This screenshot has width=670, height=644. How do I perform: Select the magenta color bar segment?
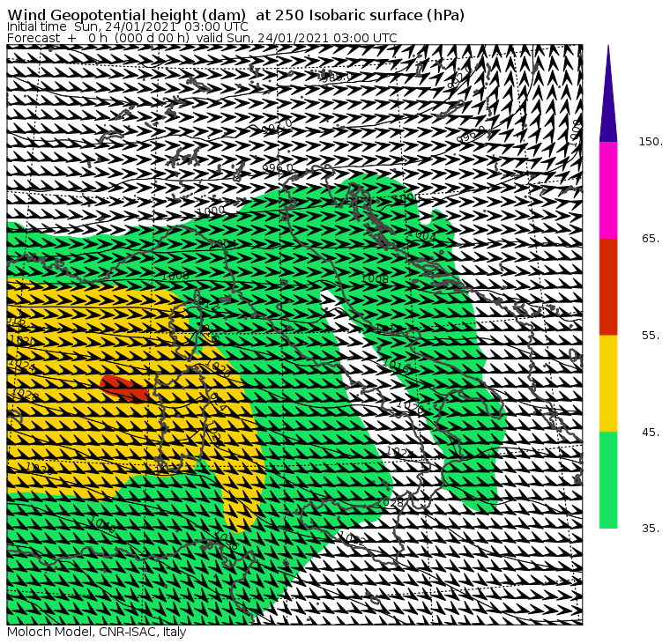tap(608, 190)
